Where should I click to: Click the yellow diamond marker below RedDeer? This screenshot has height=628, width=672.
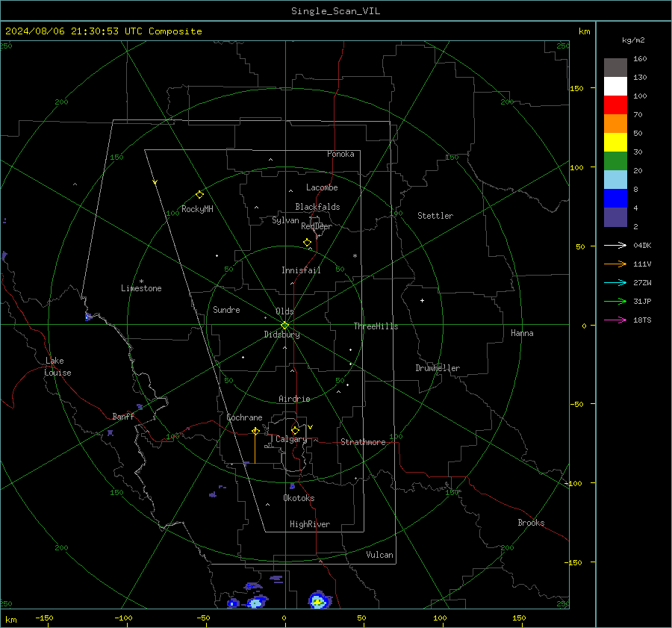tap(307, 243)
